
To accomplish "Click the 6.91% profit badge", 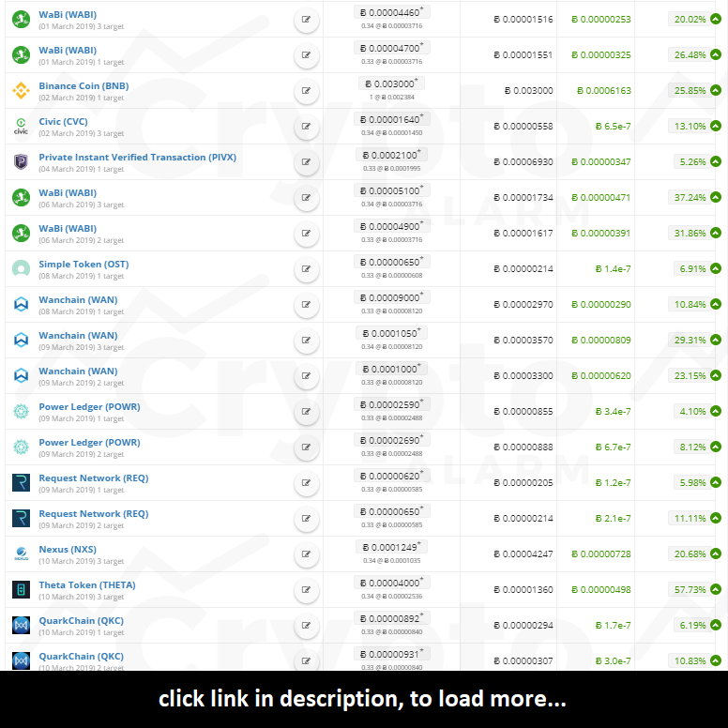I will [x=692, y=268].
